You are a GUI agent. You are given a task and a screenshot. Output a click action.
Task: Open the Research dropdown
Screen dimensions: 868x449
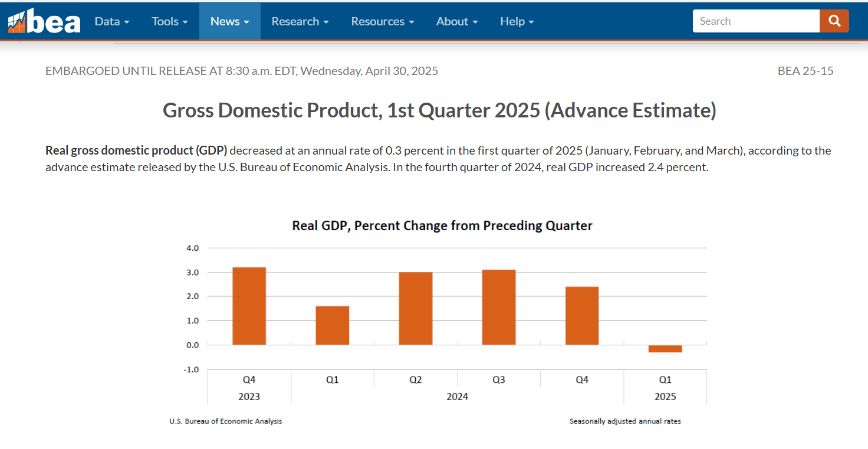coord(300,21)
